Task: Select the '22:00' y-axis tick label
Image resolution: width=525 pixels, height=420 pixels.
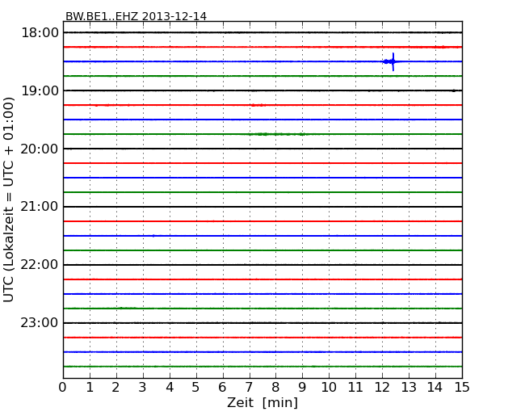Action: click(x=40, y=265)
